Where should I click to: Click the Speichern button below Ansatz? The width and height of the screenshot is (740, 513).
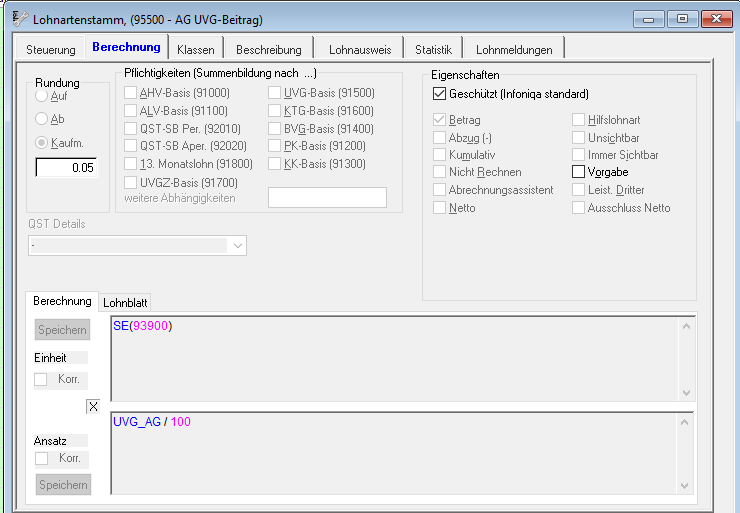[63, 485]
